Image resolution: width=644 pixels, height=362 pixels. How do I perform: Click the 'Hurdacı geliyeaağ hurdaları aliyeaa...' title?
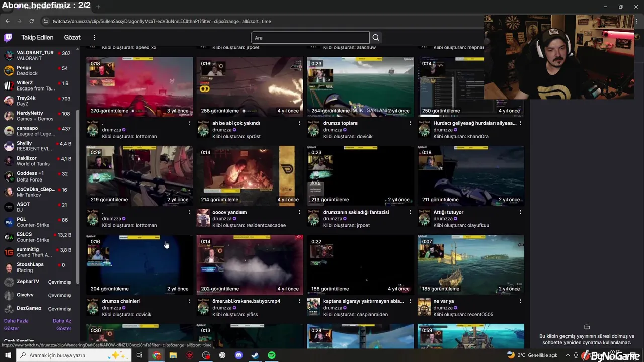tap(475, 123)
